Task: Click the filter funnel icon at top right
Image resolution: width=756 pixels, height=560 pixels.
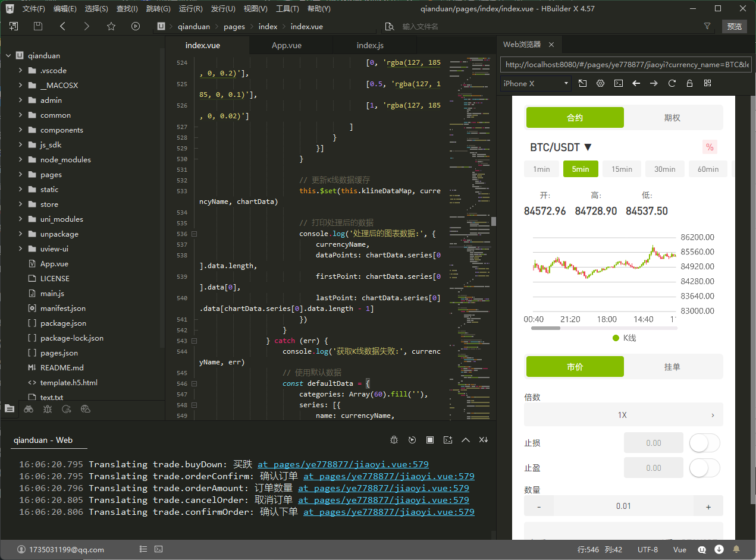Action: click(x=707, y=26)
